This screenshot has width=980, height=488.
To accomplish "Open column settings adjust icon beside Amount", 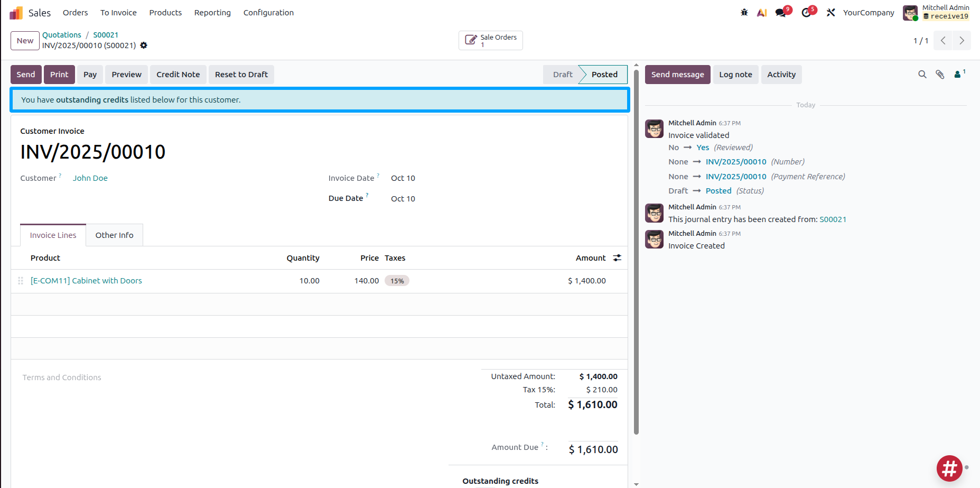I will coord(617,258).
